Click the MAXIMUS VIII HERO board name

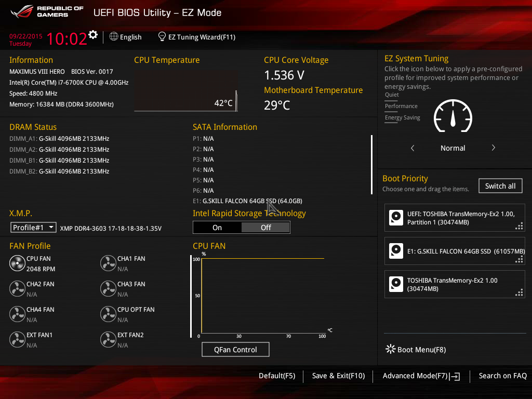tap(37, 72)
